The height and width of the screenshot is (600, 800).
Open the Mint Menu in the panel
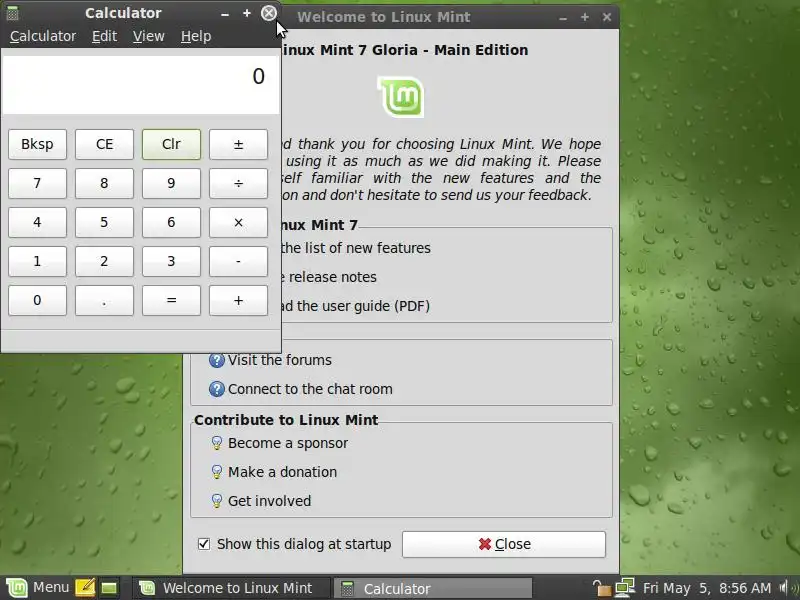tap(37, 588)
